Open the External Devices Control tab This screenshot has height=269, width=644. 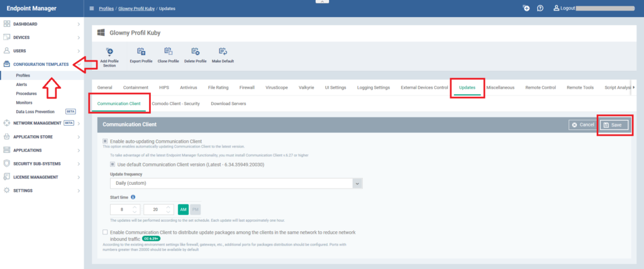[x=425, y=87]
